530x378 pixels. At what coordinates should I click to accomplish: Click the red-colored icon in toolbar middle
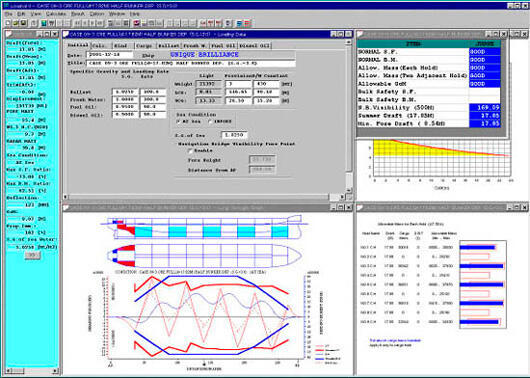[x=137, y=23]
